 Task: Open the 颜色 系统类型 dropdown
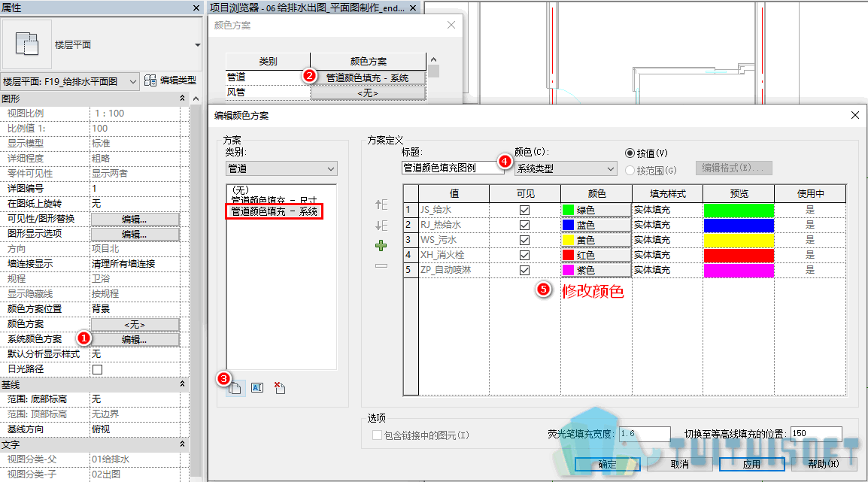566,168
